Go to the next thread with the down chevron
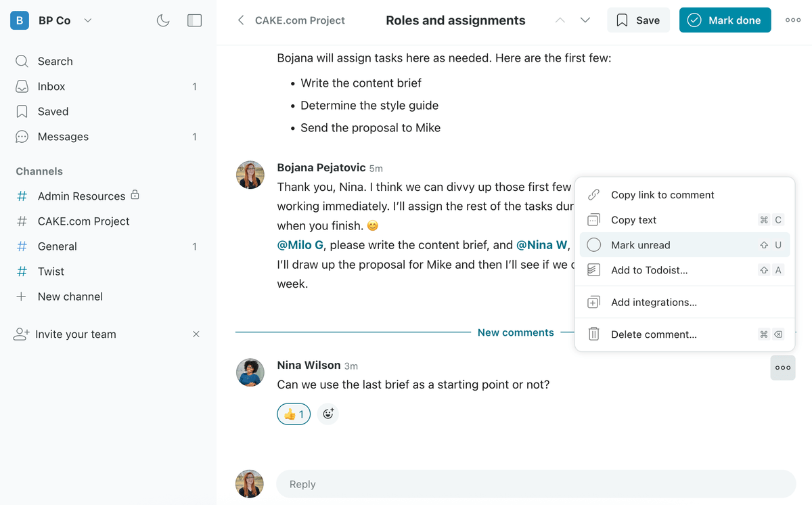 [585, 20]
